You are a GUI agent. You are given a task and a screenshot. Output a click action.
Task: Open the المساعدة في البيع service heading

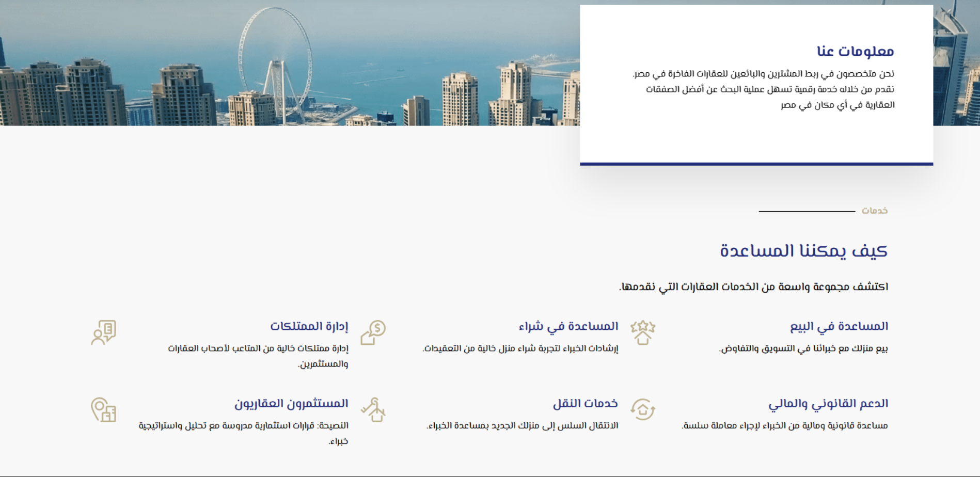pos(839,326)
